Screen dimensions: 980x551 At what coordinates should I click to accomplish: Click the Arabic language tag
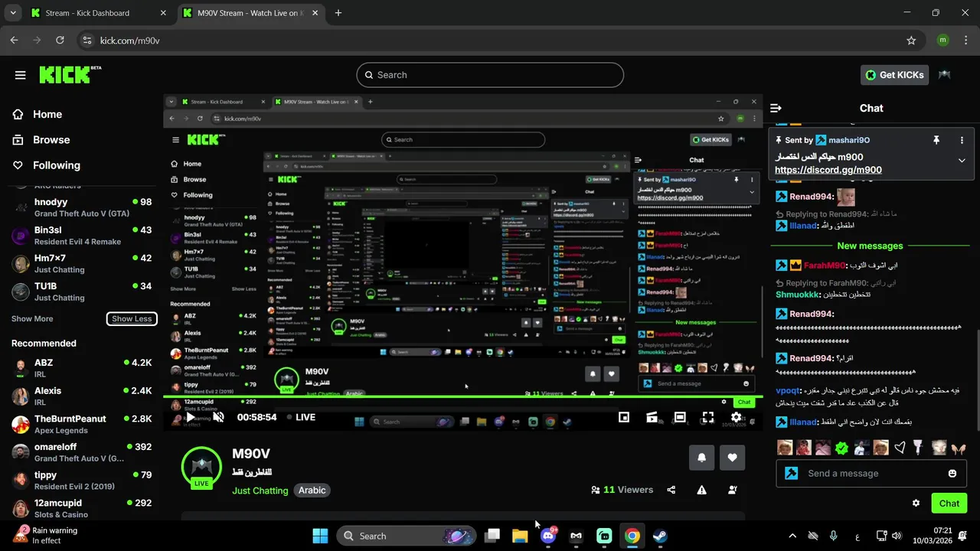(x=312, y=491)
